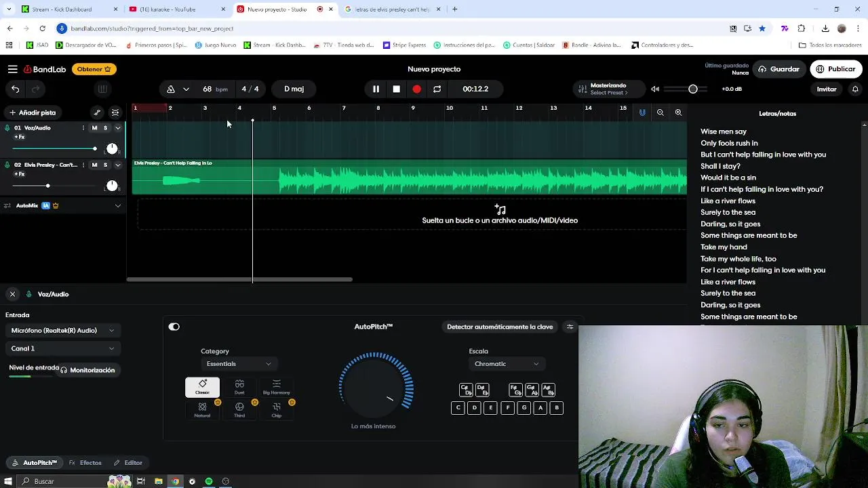Select the Duet AutoPitch preset
The image size is (868, 488).
pyautogui.click(x=239, y=387)
